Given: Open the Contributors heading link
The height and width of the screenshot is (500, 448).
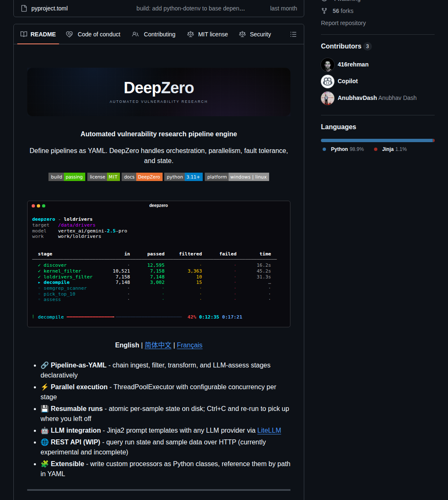Looking at the screenshot, I should (341, 46).
